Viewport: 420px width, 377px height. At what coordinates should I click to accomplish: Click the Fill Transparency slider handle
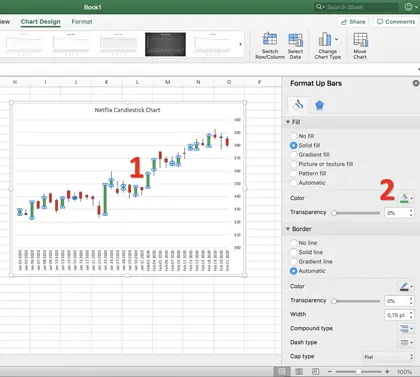[x=334, y=213]
